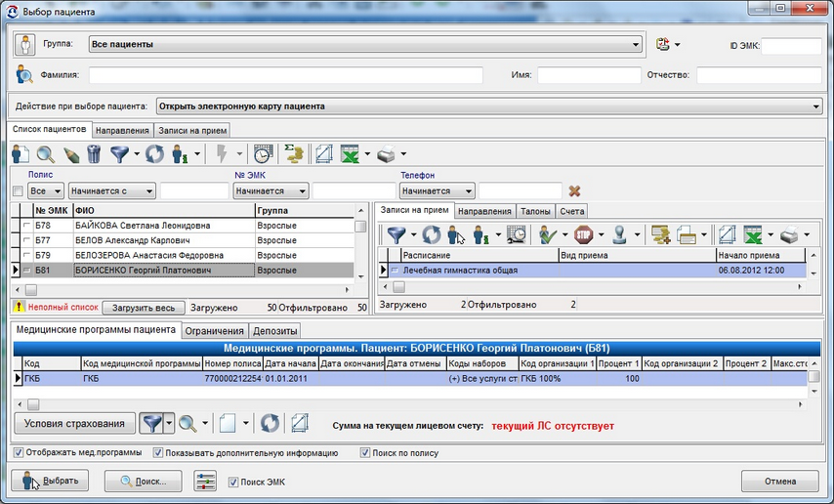
Task: Toggle the Отображать мед.программы checkbox
Action: [x=20, y=453]
